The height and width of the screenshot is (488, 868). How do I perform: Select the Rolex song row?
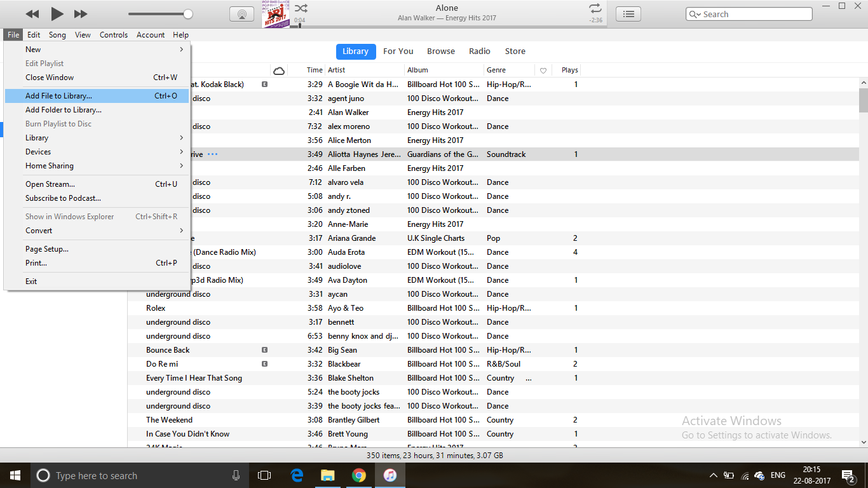click(493, 308)
